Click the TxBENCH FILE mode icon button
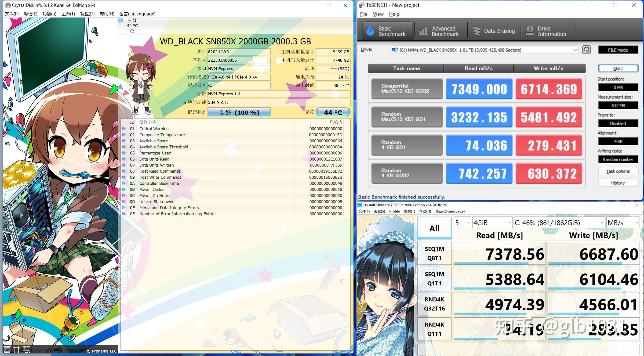Image resolution: width=644 pixels, height=356 pixels. point(616,50)
